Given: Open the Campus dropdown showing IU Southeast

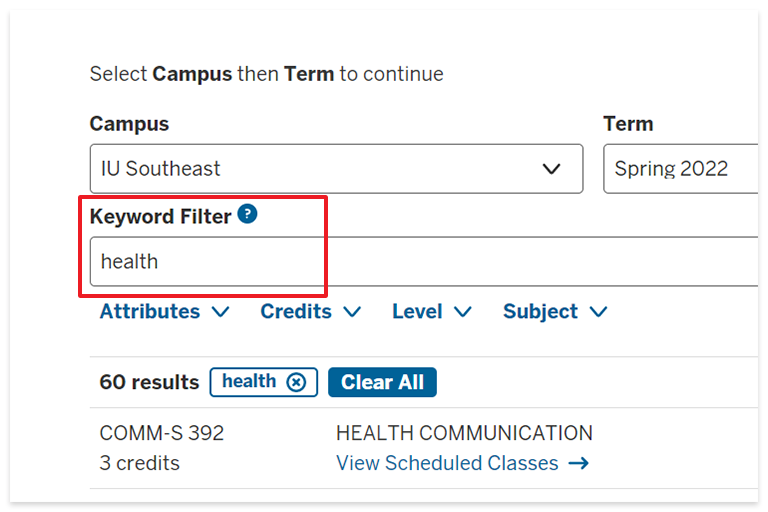Looking at the screenshot, I should pos(336,169).
